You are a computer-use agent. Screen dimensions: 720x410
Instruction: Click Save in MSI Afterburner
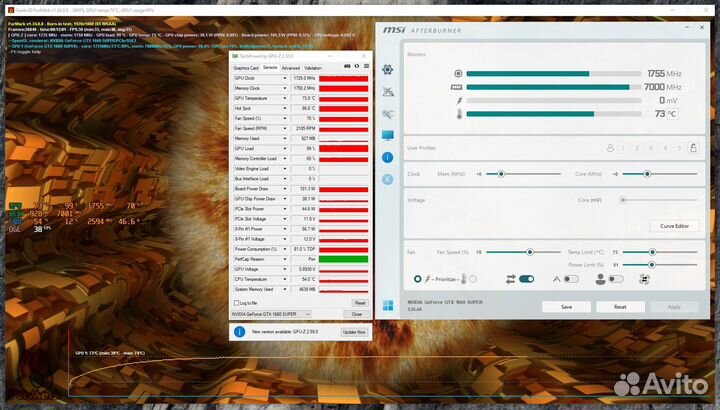(x=567, y=307)
